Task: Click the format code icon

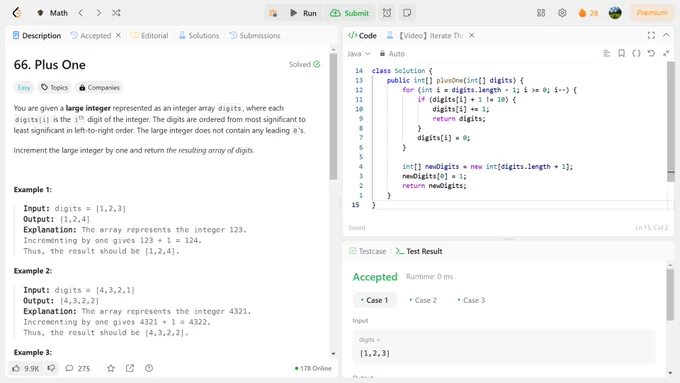Action: (x=607, y=53)
